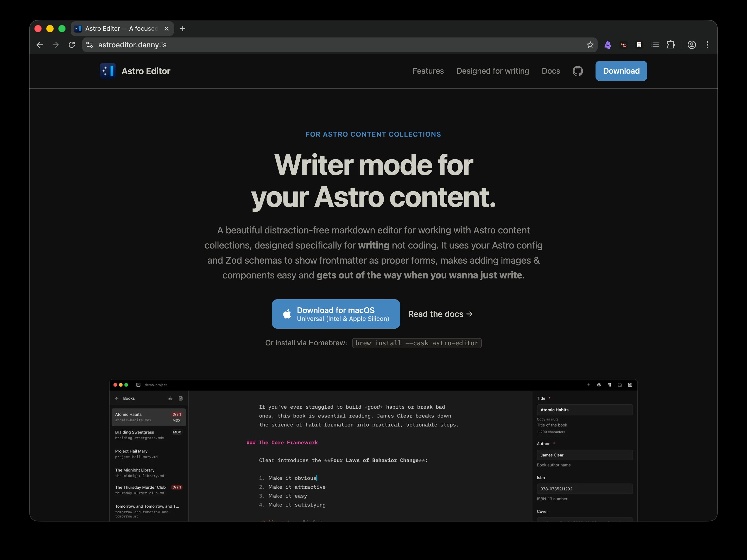Open Designed for writing nav link
The width and height of the screenshot is (747, 560).
click(x=493, y=71)
